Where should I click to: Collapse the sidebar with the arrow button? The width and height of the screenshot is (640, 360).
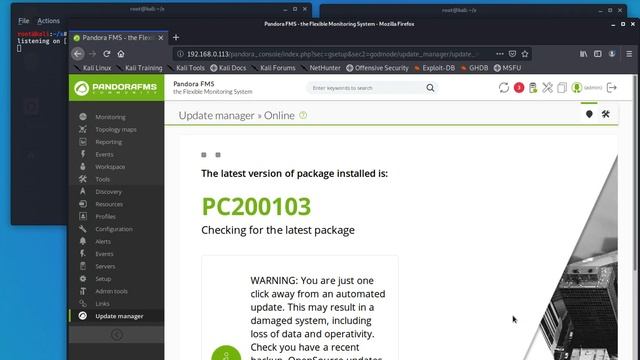coord(117,335)
